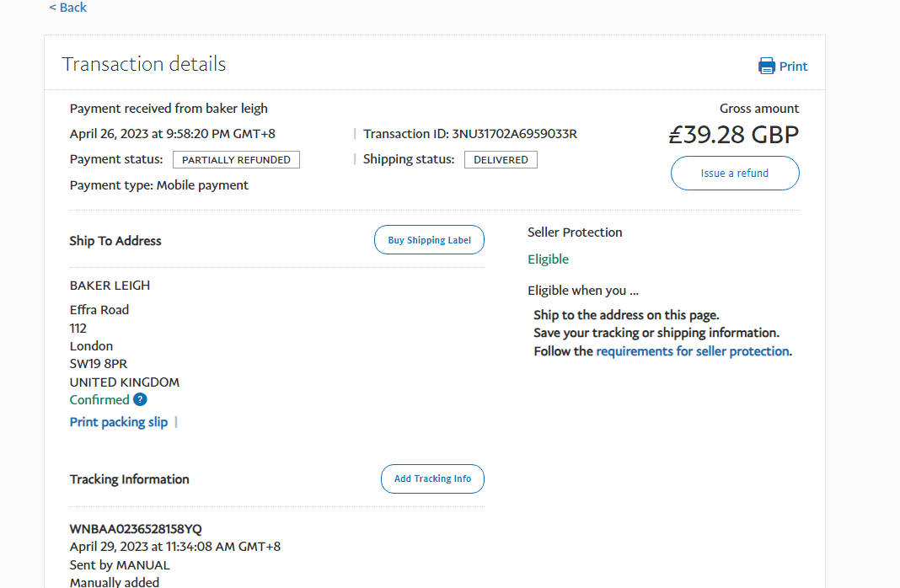Click the green Confirmed address status
This screenshot has width=900, height=588.
coord(99,400)
